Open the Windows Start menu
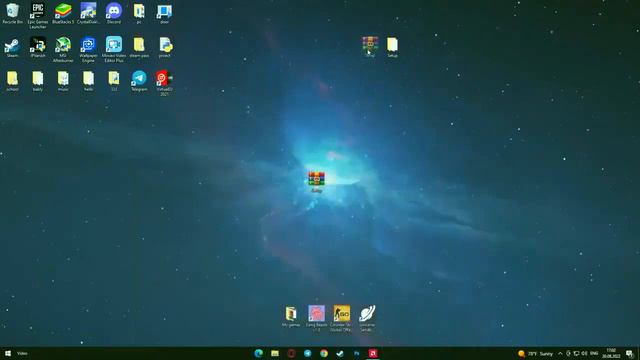Screen dimensions: 640x360 pyautogui.click(x=7, y=353)
